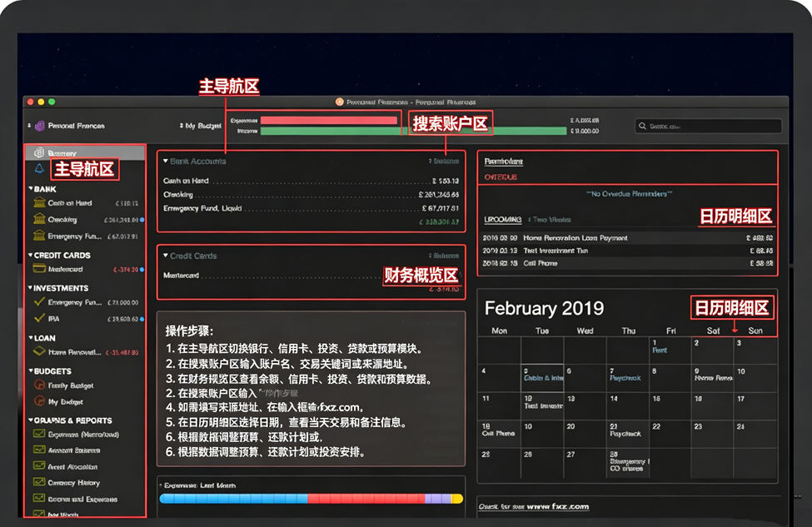Click the red Expenses budget bar
This screenshot has width=812, height=527.
(x=329, y=120)
